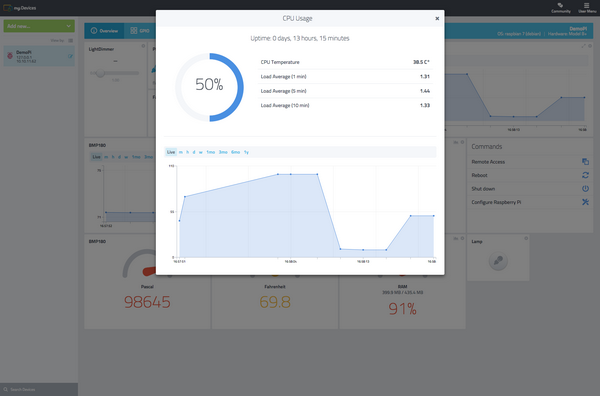Toggle the Lamp button
Image resolution: width=600 pixels, height=396 pixels.
click(498, 261)
